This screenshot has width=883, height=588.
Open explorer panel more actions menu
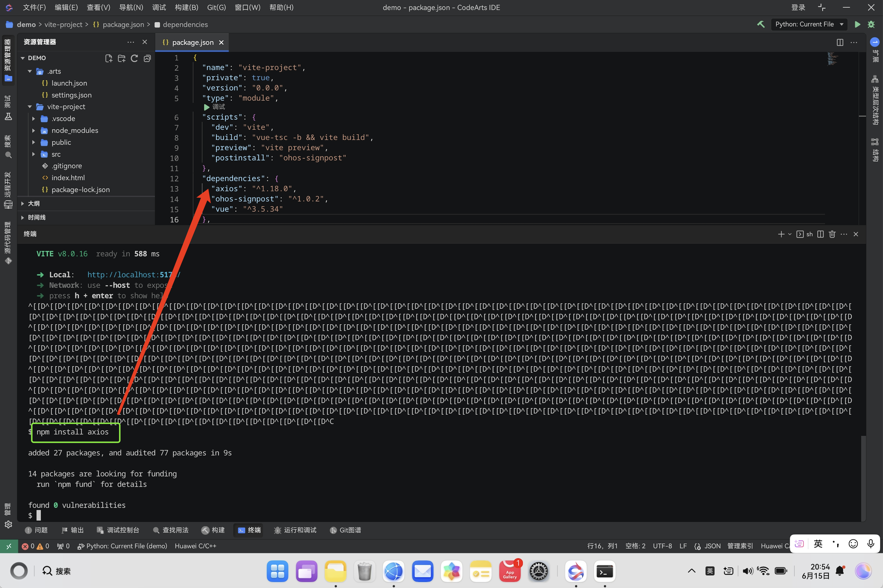pos(130,42)
